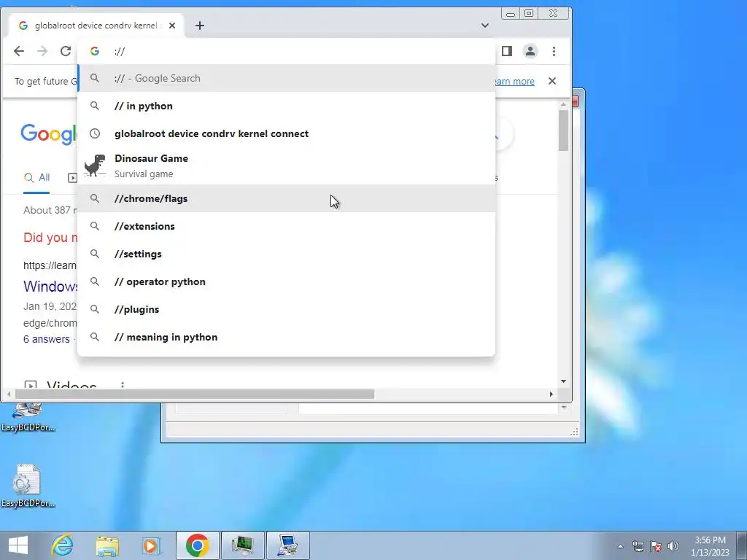The image size is (747, 560).
Task: Launch Internet Explorer from taskbar
Action: click(63, 545)
